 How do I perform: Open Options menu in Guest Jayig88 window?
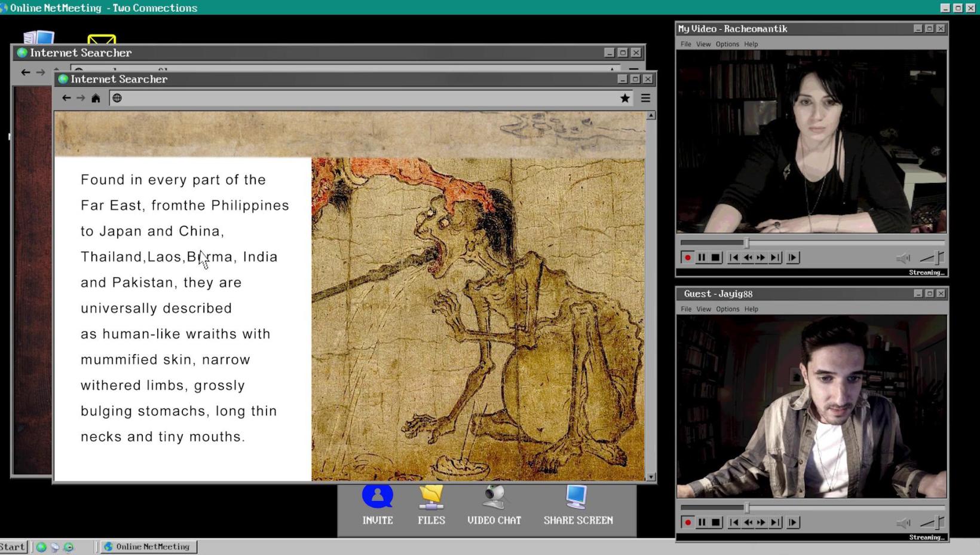click(x=727, y=309)
